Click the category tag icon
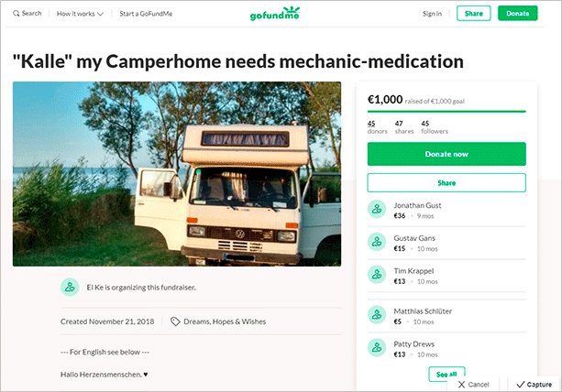562x392 pixels. tap(175, 321)
